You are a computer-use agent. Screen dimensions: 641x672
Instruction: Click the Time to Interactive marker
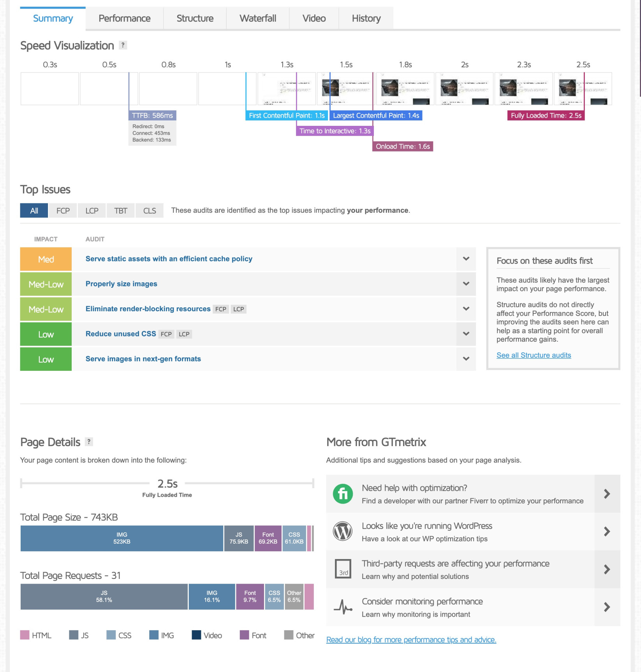(335, 131)
